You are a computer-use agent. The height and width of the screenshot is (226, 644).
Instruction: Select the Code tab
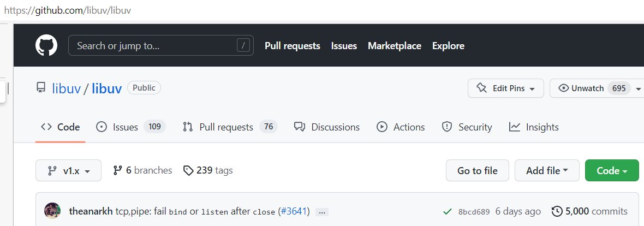coord(61,127)
